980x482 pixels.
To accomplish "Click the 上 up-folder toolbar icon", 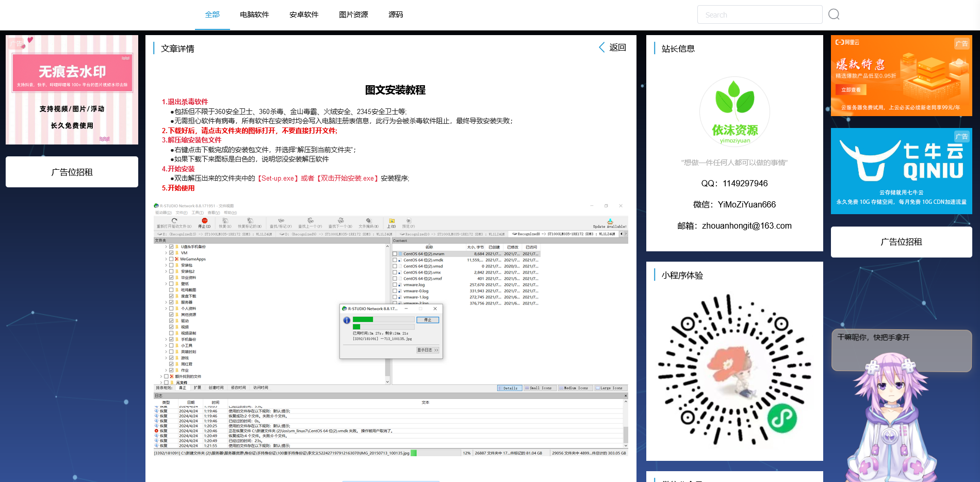I will coord(391,221).
